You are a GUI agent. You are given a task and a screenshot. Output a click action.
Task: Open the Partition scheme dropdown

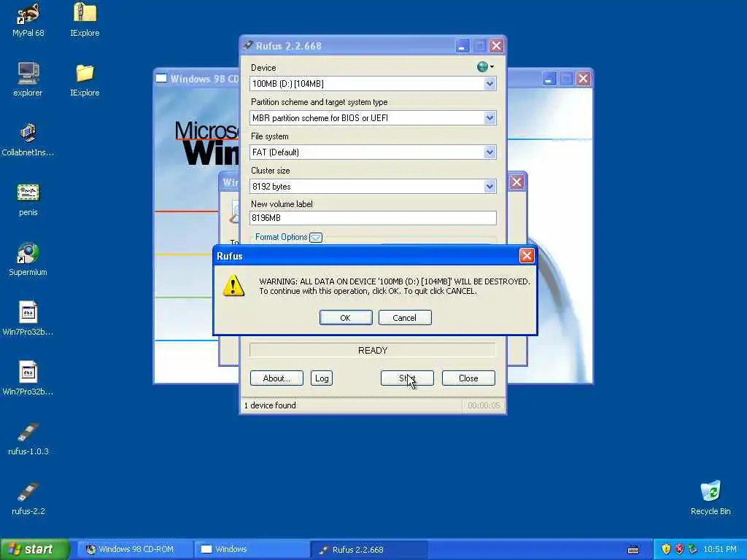(x=489, y=118)
